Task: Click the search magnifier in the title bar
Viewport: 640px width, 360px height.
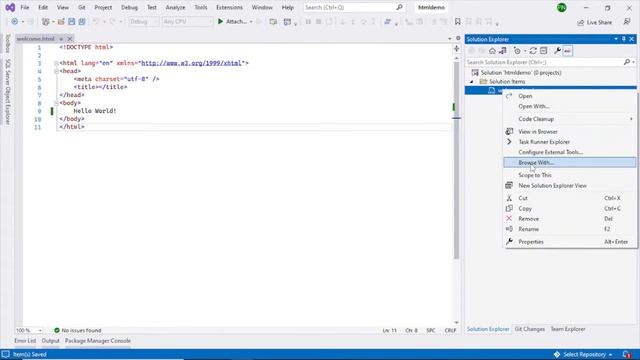Action: point(399,7)
